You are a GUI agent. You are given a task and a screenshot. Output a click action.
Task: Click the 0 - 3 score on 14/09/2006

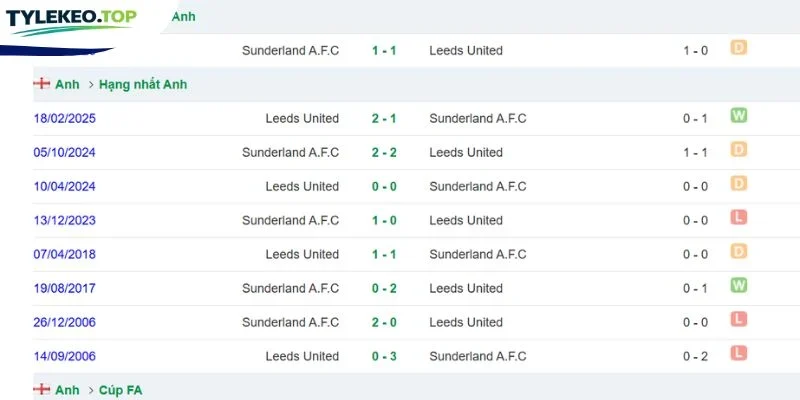(384, 356)
